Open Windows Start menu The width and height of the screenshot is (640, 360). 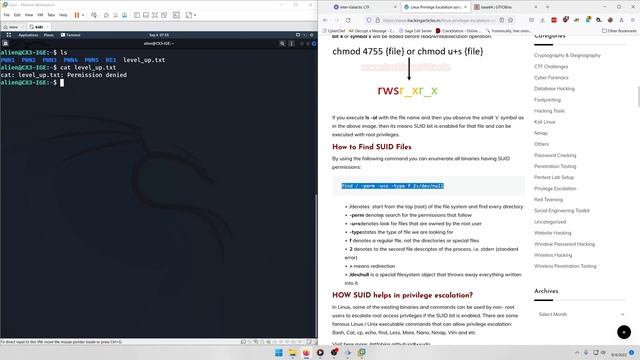[x=279, y=353]
